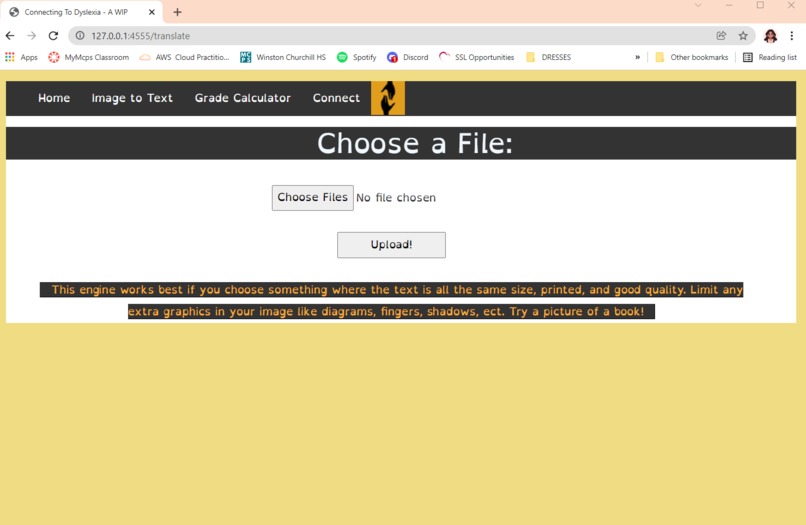The height and width of the screenshot is (525, 806).
Task: Open the Image to Text page
Action: coord(132,98)
